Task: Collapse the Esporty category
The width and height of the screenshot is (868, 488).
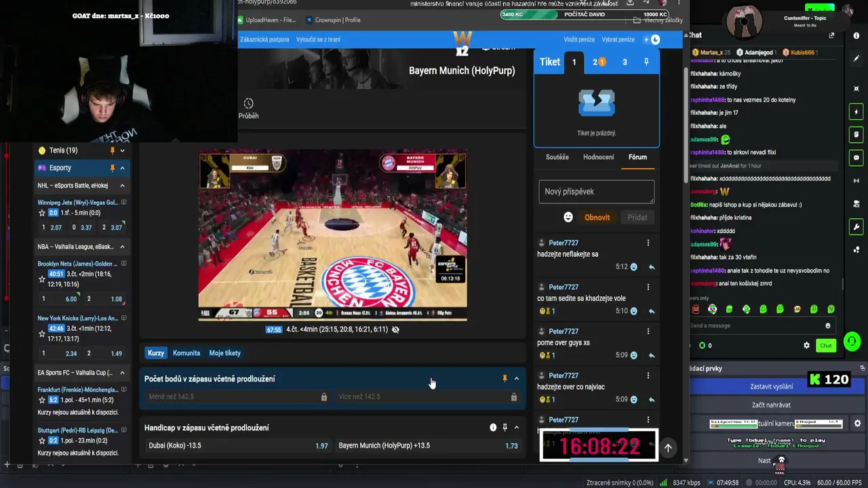Action: click(123, 168)
